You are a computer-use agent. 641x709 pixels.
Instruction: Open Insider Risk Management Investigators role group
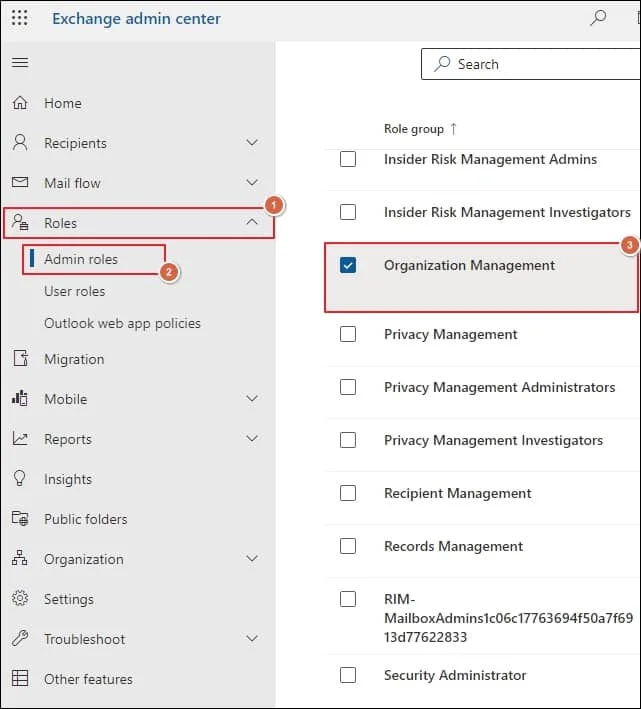point(507,213)
